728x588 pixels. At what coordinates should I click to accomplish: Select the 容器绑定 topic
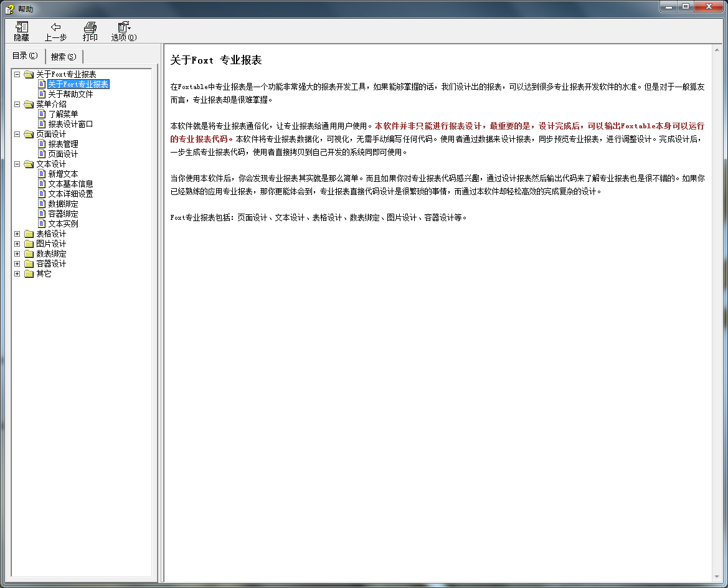(63, 214)
